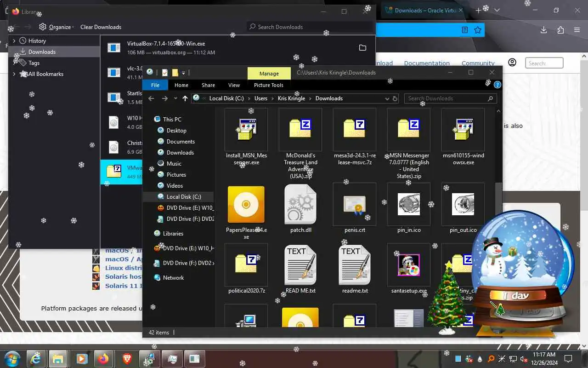Click properties checkmark in Explorer quick access toolbar
This screenshot has width=588, height=368.
pos(165,73)
